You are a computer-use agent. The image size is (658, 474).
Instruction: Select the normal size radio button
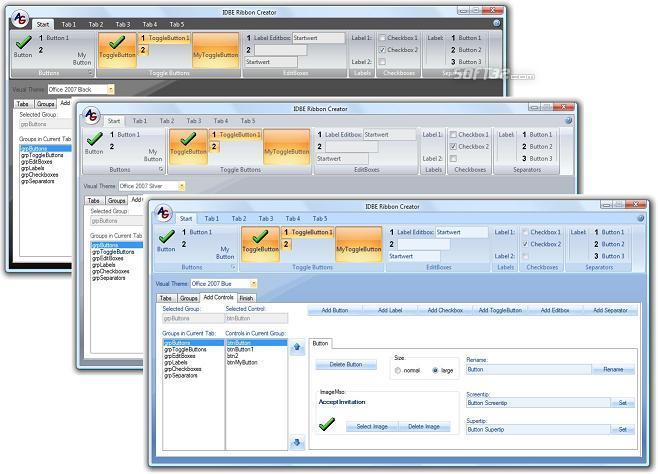click(x=398, y=370)
